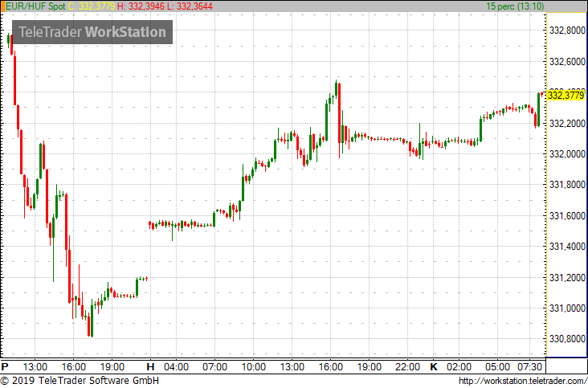
Task: Click the '15 perc (13:10)' interval label
Action: pos(515,6)
